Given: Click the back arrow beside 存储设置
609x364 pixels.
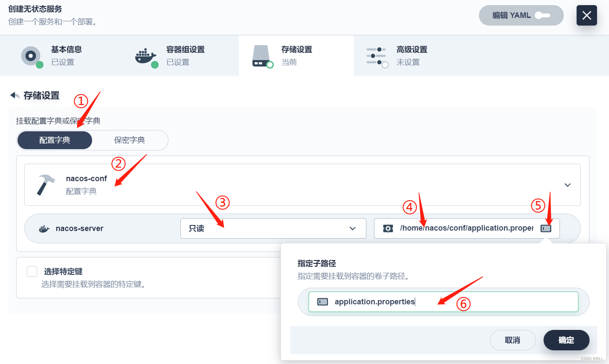Looking at the screenshot, I should [x=14, y=95].
